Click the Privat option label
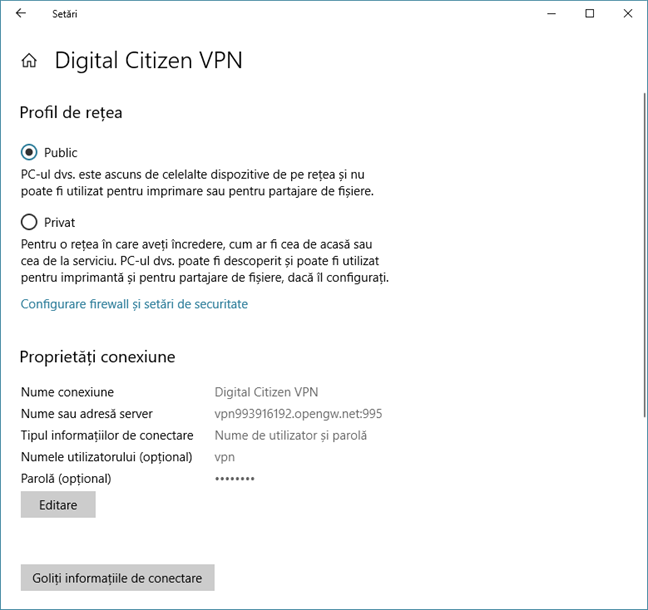 tap(60, 222)
